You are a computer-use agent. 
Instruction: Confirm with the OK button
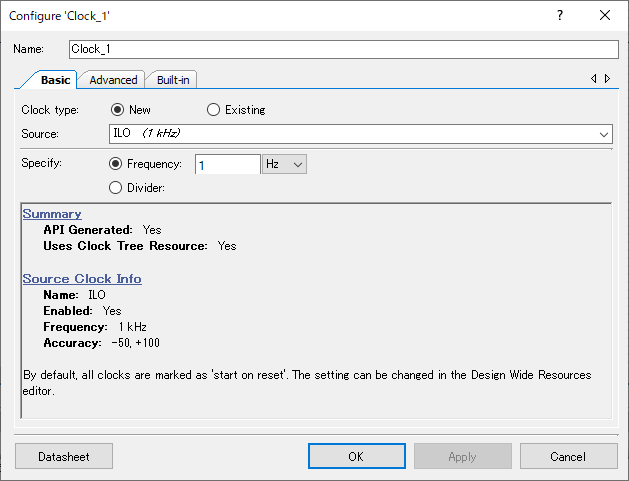[357, 456]
